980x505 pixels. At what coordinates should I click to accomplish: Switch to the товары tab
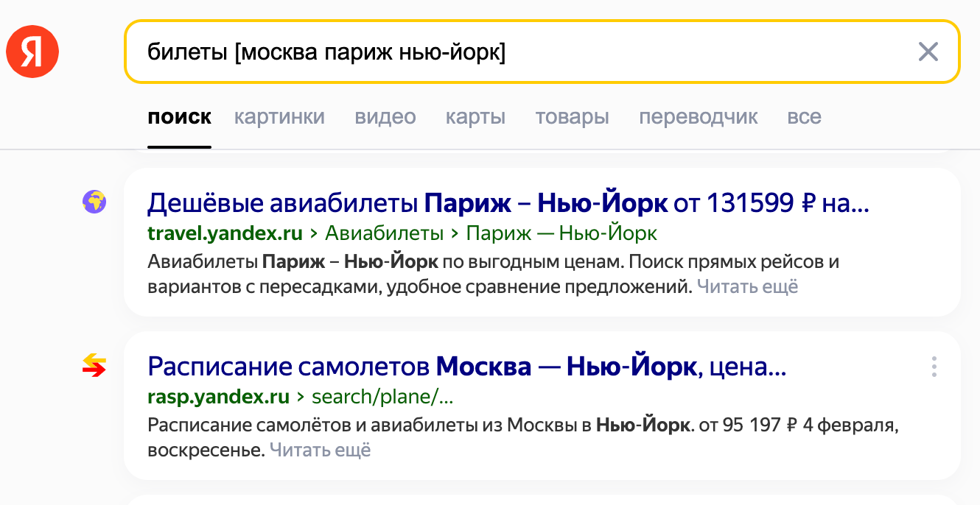[x=572, y=116]
